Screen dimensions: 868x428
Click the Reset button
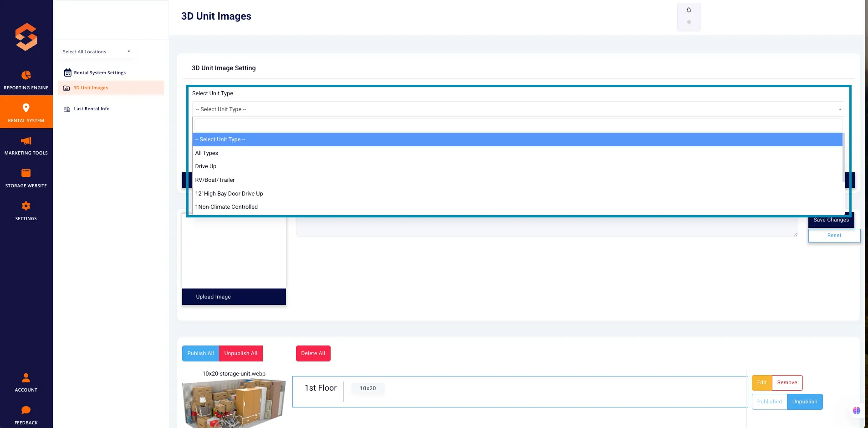click(x=834, y=236)
